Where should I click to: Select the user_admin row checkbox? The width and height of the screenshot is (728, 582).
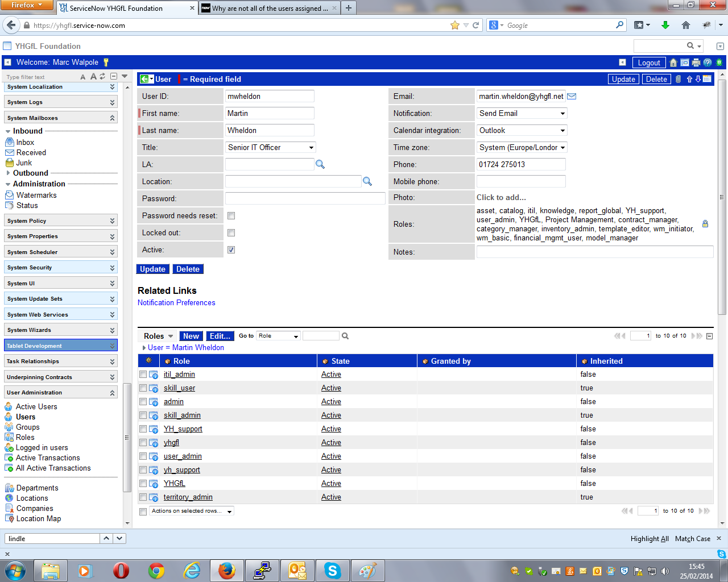click(x=143, y=456)
